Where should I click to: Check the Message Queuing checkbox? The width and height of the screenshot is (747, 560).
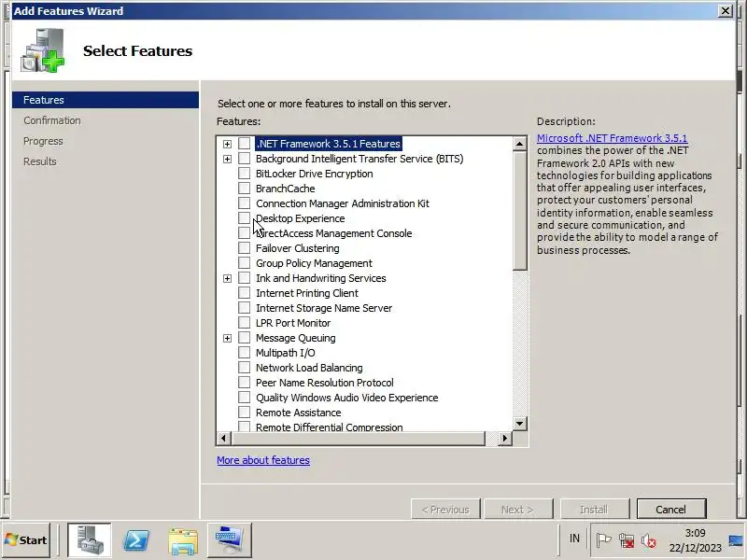(244, 338)
